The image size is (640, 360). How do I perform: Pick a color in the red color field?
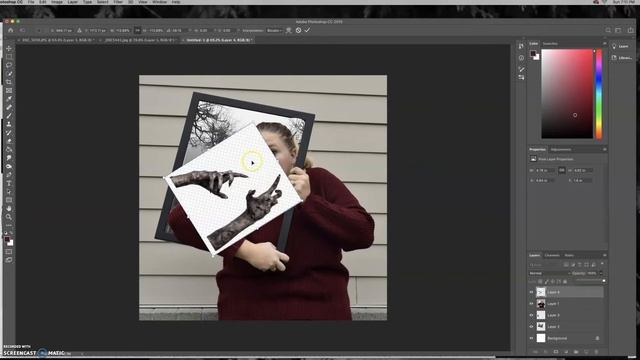(x=567, y=94)
